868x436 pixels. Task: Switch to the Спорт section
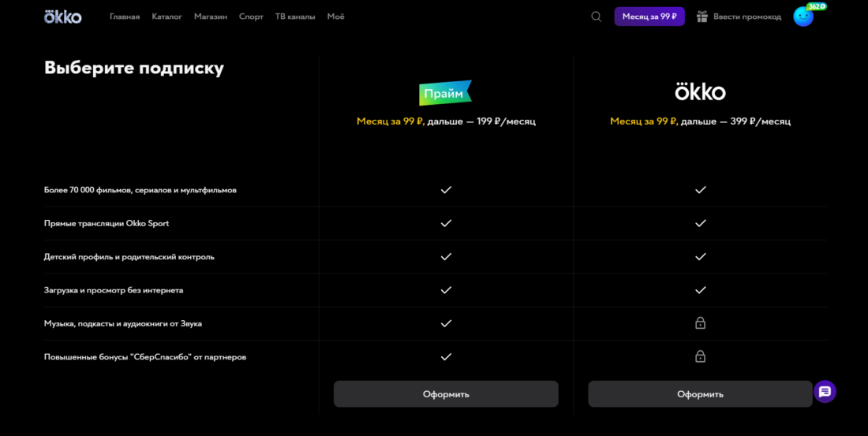click(x=251, y=17)
